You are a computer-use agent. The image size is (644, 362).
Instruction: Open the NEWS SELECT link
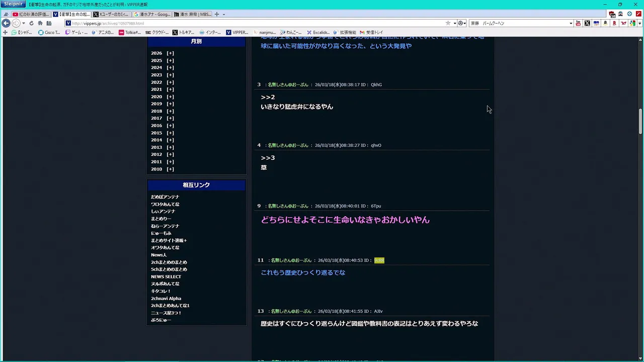(x=166, y=277)
